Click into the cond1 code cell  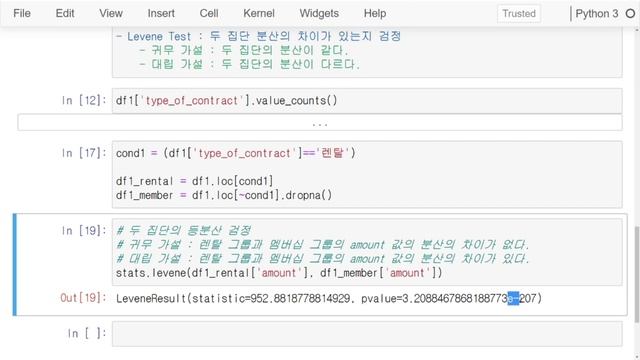tap(367, 174)
